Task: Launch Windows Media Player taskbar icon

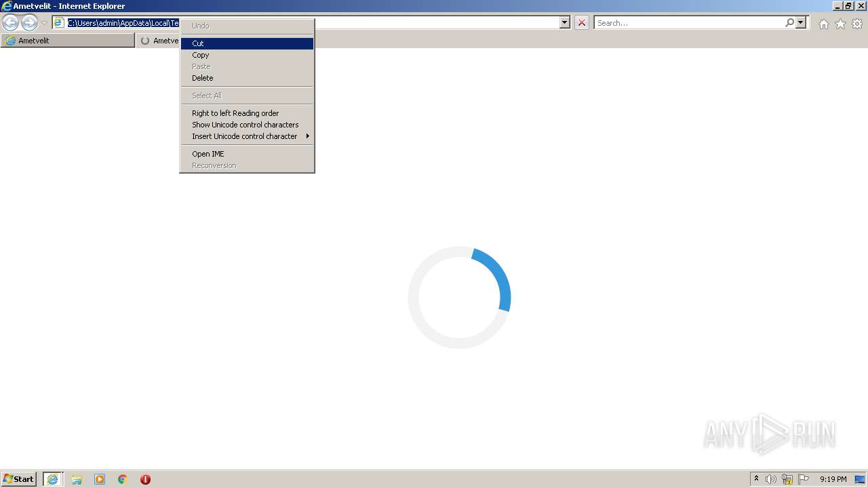Action: (x=100, y=479)
